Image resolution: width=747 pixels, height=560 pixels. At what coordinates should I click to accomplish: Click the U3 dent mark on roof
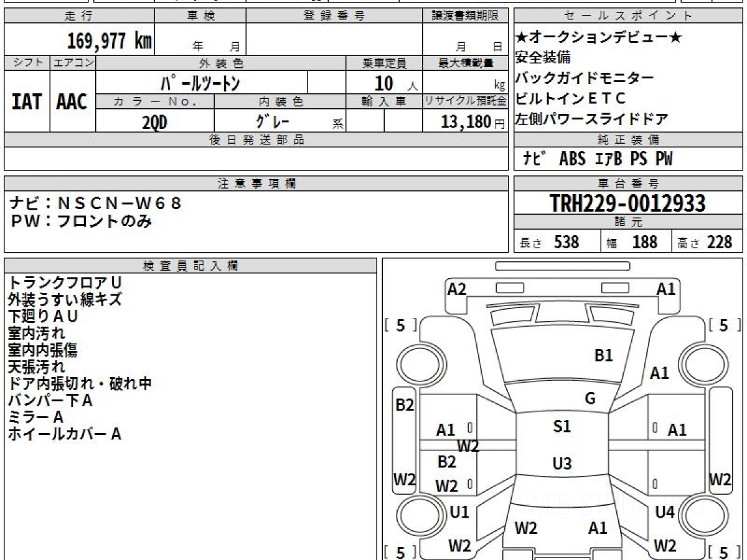562,464
